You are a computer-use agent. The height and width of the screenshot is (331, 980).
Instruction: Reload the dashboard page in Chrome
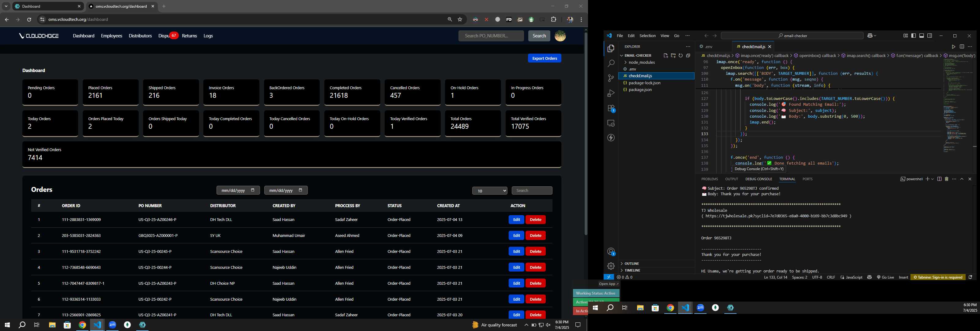click(29, 19)
